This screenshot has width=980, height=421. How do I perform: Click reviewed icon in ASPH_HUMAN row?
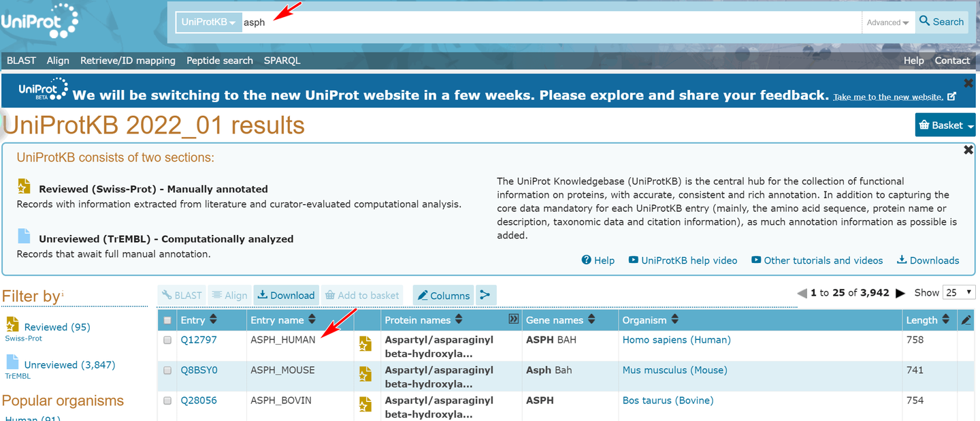pos(365,344)
